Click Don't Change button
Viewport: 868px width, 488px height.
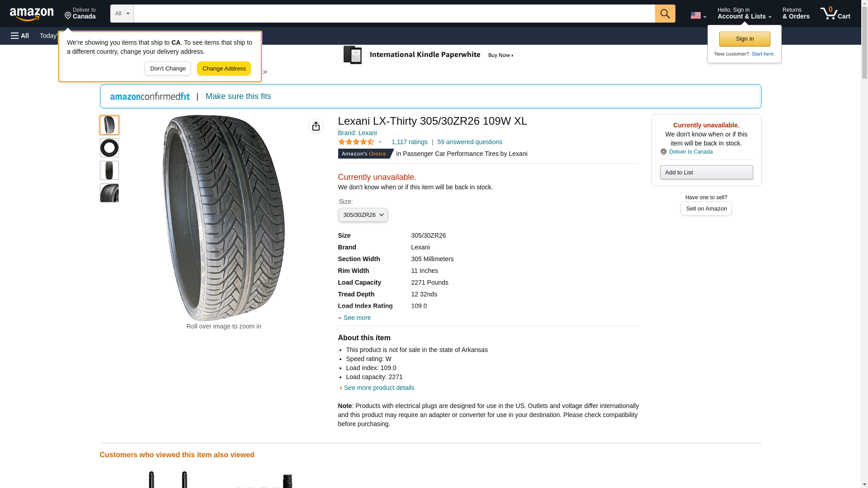click(168, 69)
